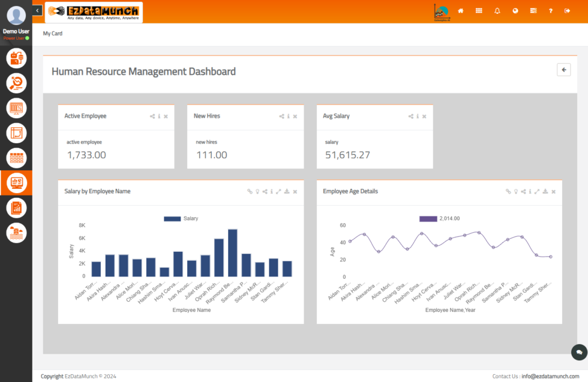Share the Active Employee card

tap(152, 116)
